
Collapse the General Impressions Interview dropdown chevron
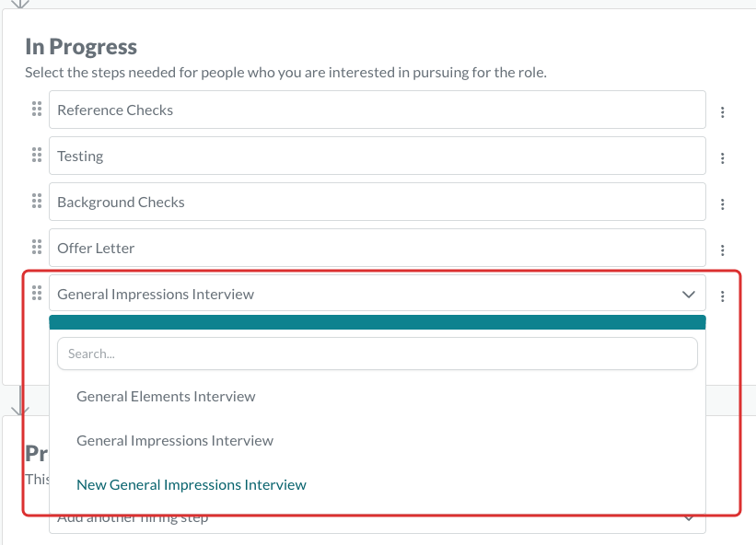tap(689, 294)
